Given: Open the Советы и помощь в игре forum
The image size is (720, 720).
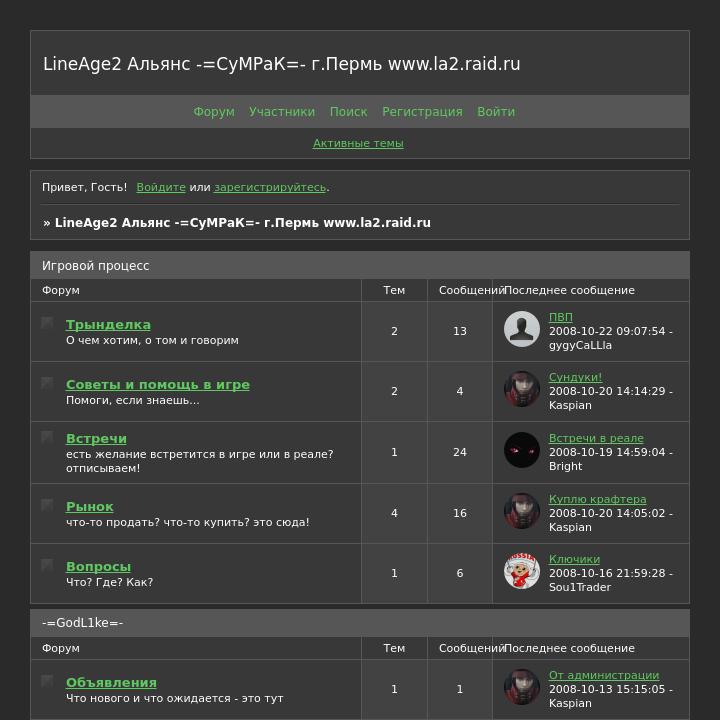Looking at the screenshot, I should pyautogui.click(x=158, y=384).
